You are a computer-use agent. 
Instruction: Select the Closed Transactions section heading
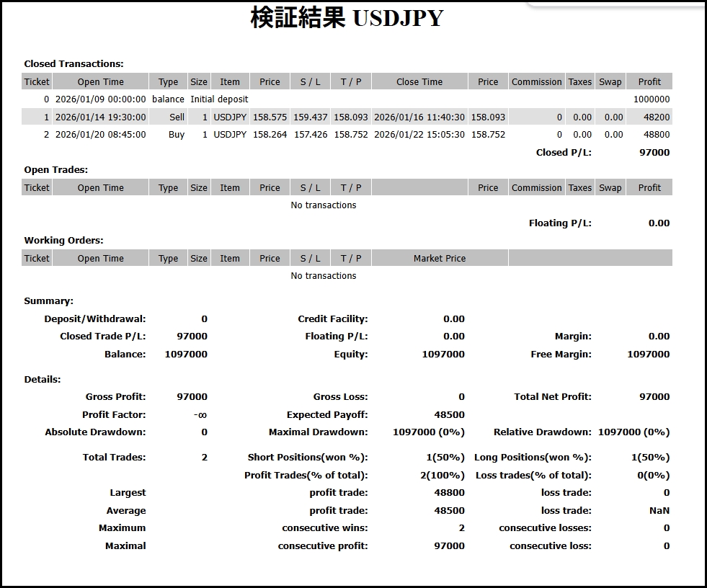74,64
